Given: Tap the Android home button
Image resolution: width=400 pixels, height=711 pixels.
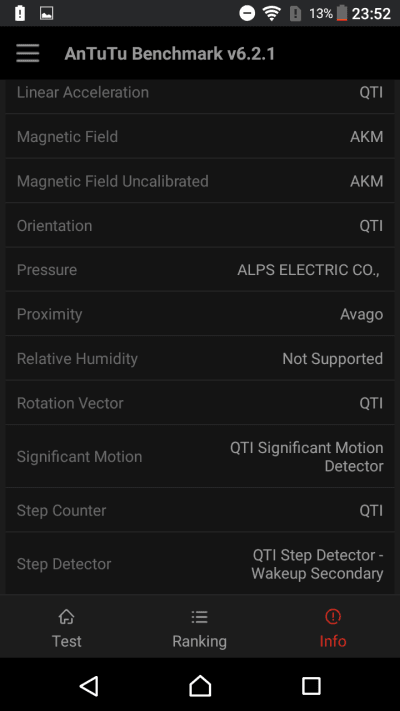Looking at the screenshot, I should [200, 686].
